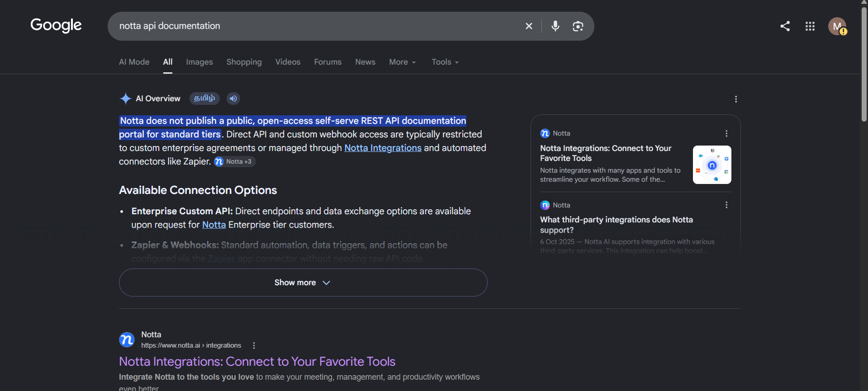Viewport: 868px width, 391px height.
Task: Focus the search box with notta api documentation
Action: 317,26
